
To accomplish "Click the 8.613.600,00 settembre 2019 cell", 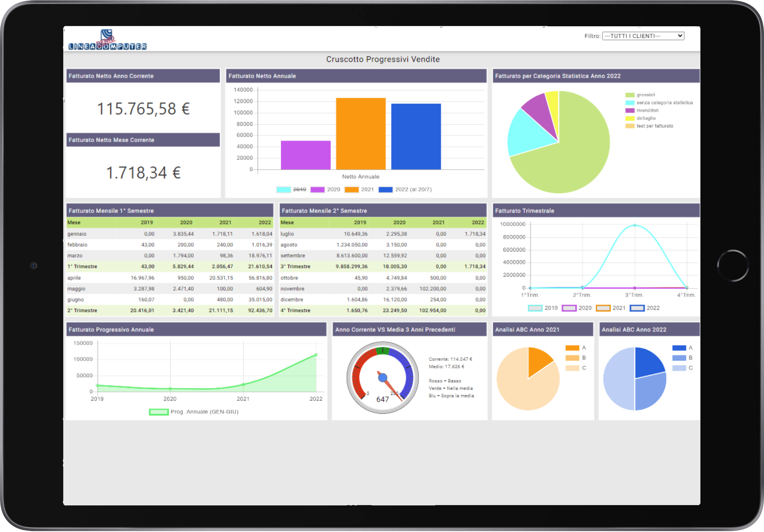I will [x=352, y=256].
